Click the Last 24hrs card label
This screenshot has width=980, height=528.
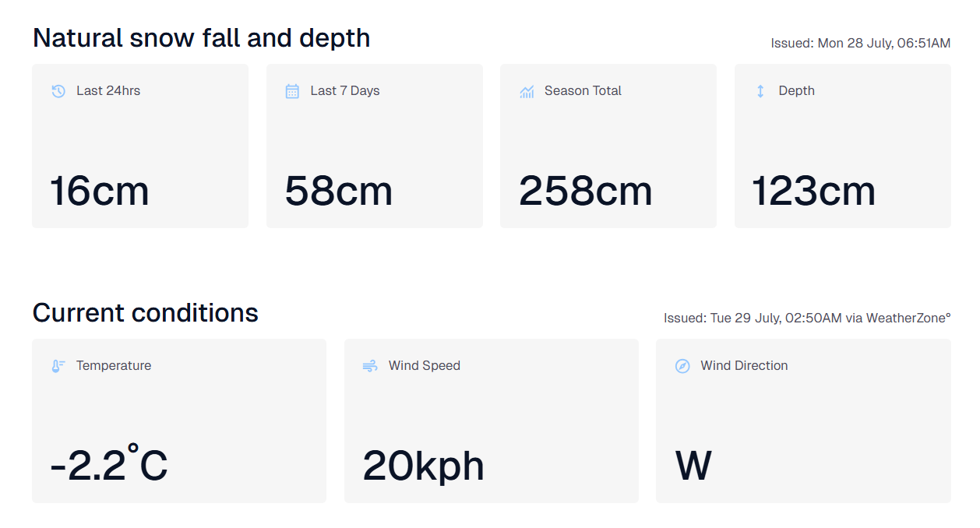108,91
